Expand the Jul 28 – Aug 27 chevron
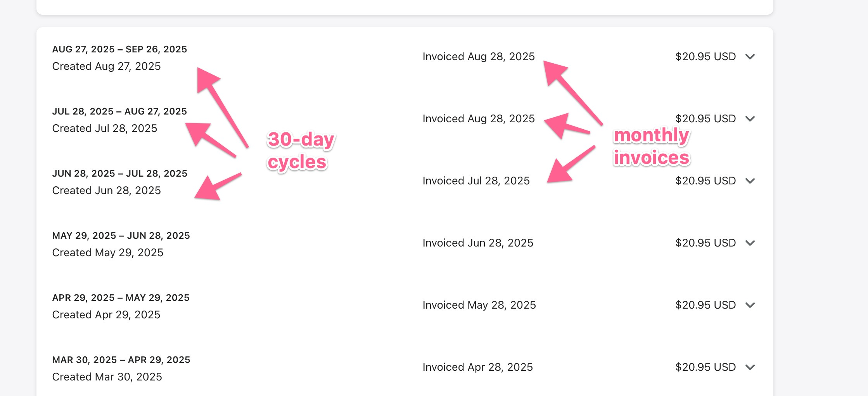This screenshot has height=396, width=868. point(750,119)
